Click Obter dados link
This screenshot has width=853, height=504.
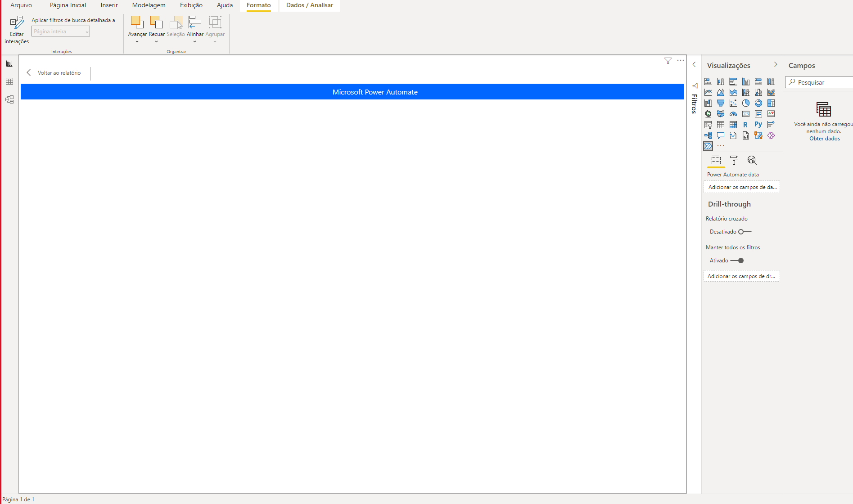825,139
